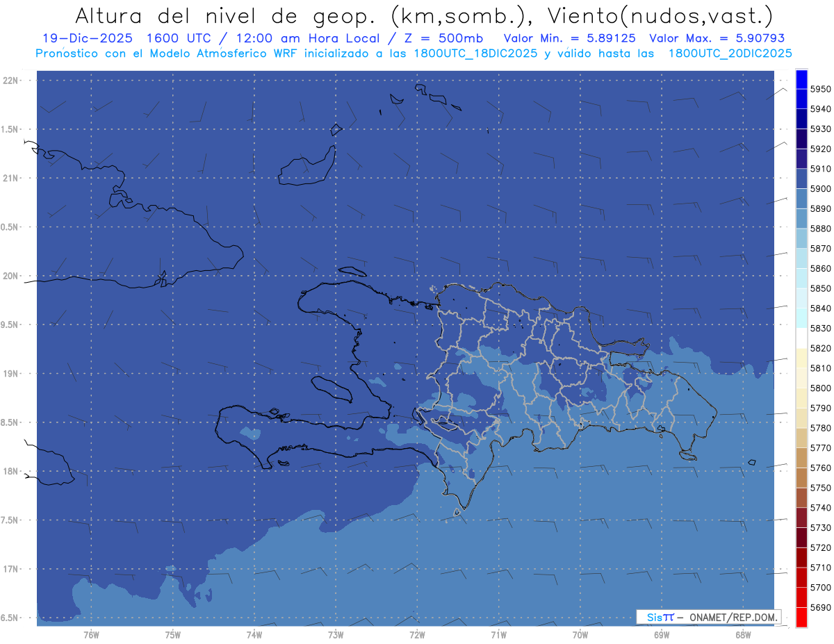
Task: Click the '5690' colorbar value
Action: [x=820, y=607]
